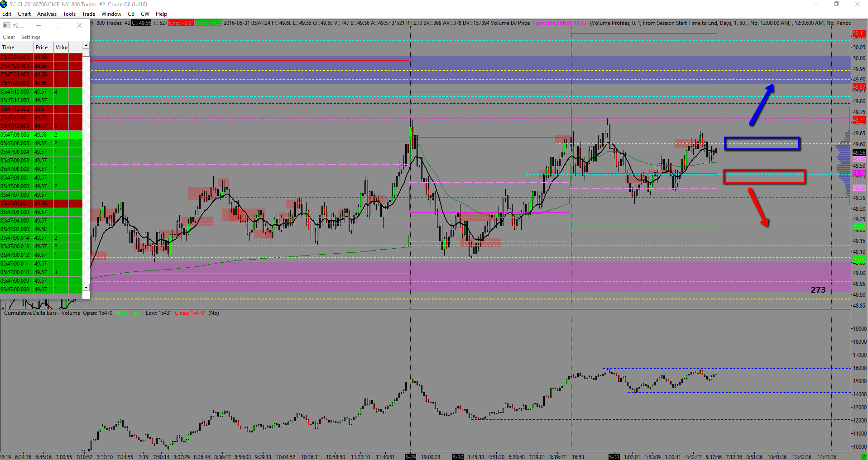This screenshot has width=868, height=460.
Task: Select the 05:47:15.000 trade row
Action: pos(41,92)
